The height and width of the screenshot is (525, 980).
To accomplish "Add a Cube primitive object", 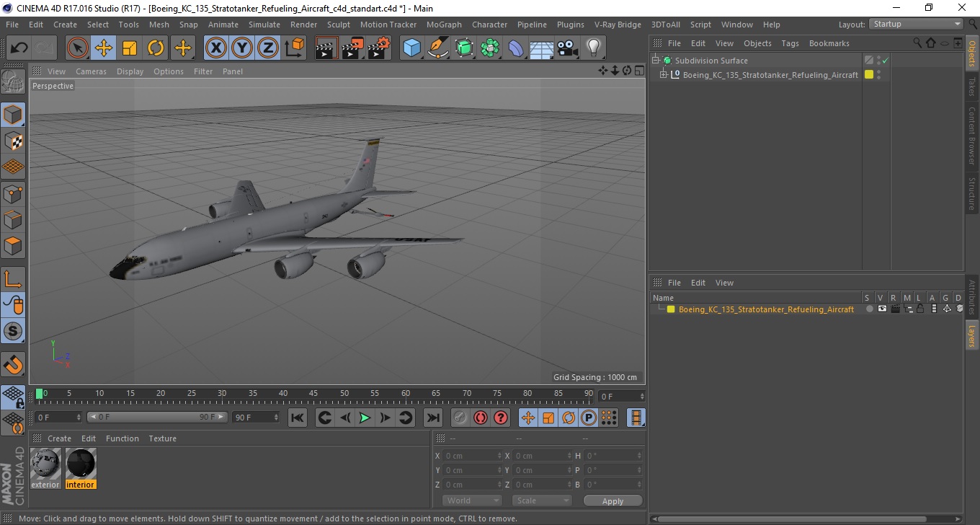I will [x=412, y=48].
